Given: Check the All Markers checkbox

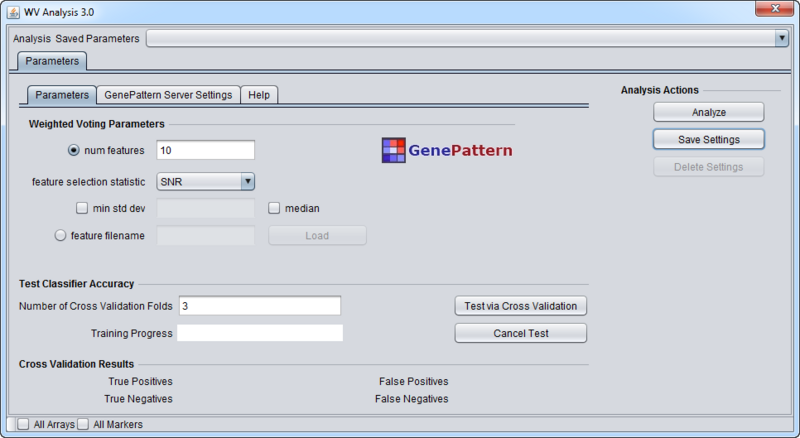Looking at the screenshot, I should click(x=83, y=424).
